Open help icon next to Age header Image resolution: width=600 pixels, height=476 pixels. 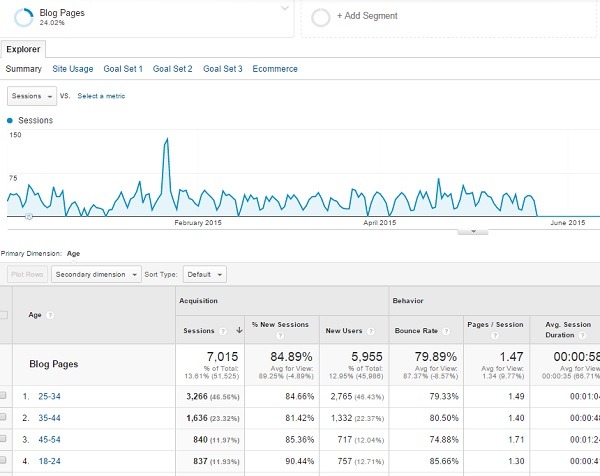(50, 315)
